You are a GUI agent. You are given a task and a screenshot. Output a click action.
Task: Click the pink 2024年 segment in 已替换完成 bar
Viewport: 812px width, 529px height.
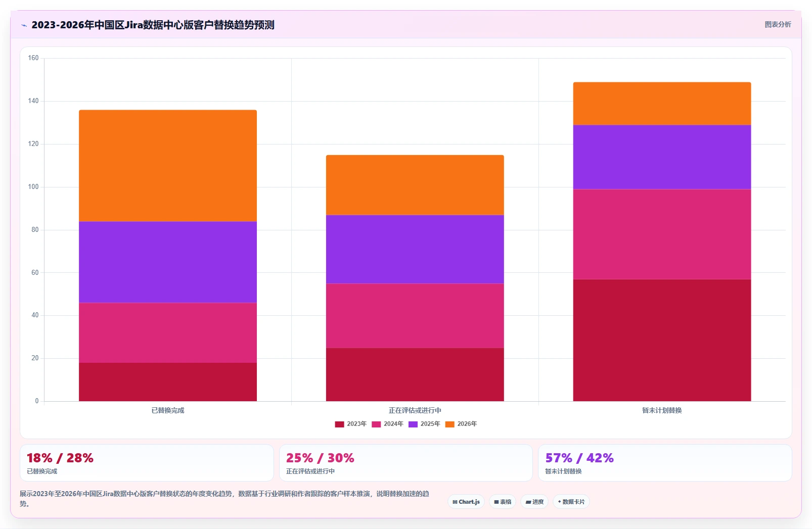coord(168,333)
